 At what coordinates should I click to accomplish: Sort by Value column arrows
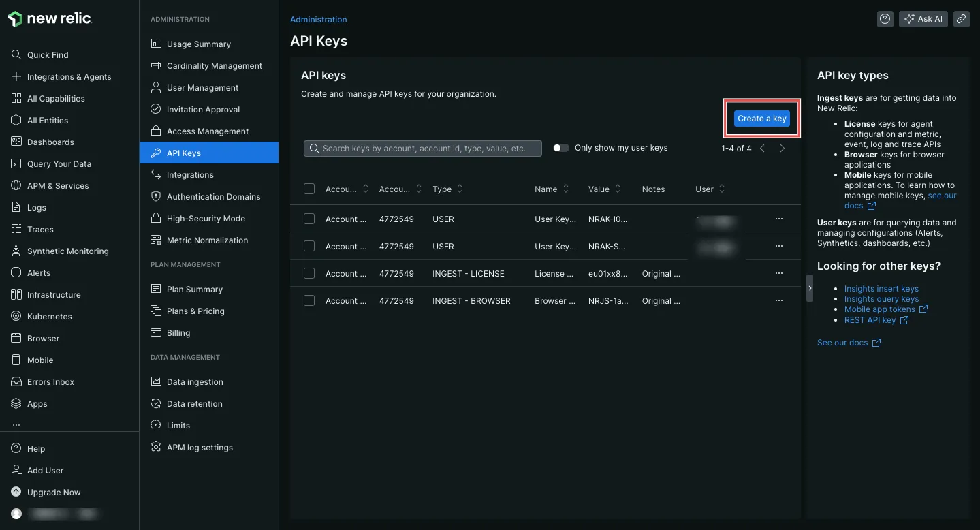click(618, 189)
